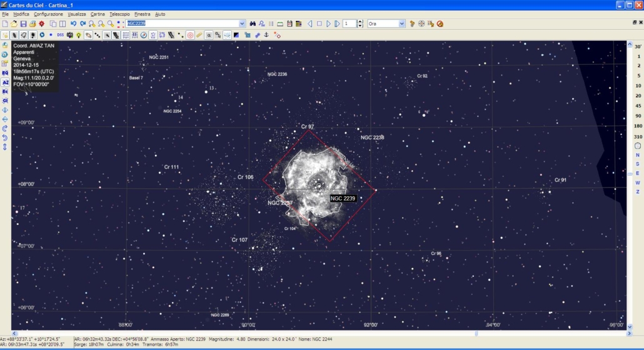This screenshot has width=644, height=350.
Task: Click the square set-time-now button
Action: coord(319,24)
